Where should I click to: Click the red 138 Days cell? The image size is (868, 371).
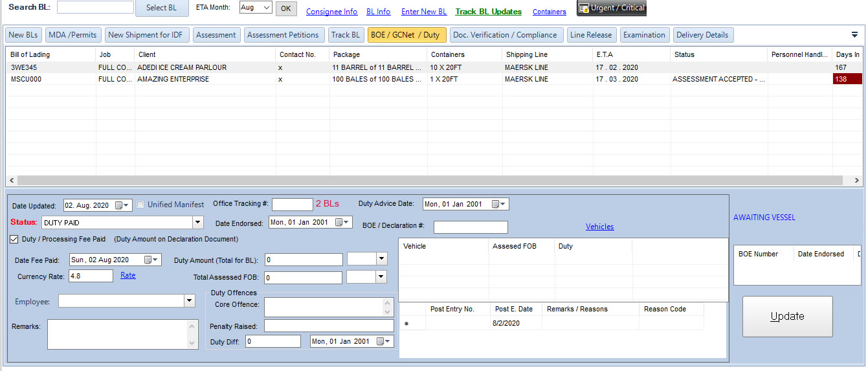[x=847, y=79]
